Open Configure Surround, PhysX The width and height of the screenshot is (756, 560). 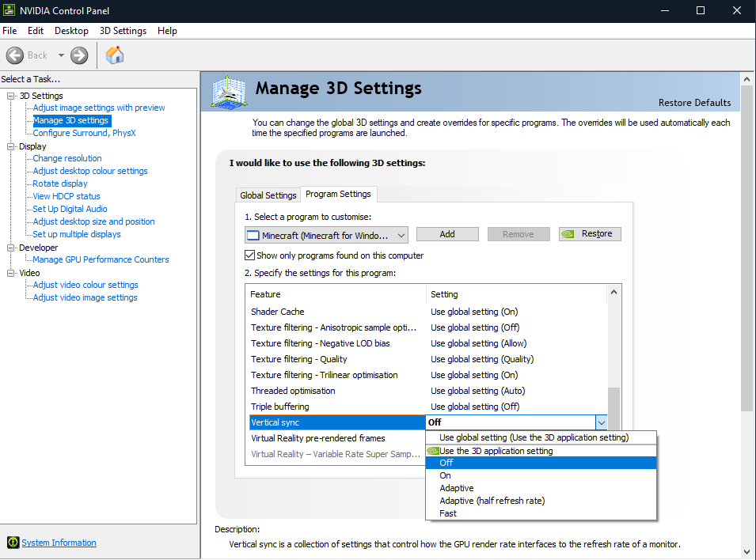point(85,133)
